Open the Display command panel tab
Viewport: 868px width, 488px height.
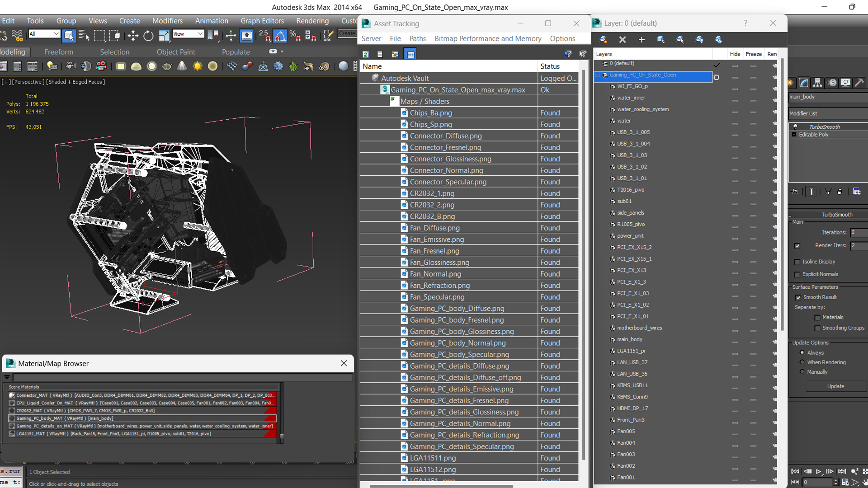pyautogui.click(x=845, y=83)
